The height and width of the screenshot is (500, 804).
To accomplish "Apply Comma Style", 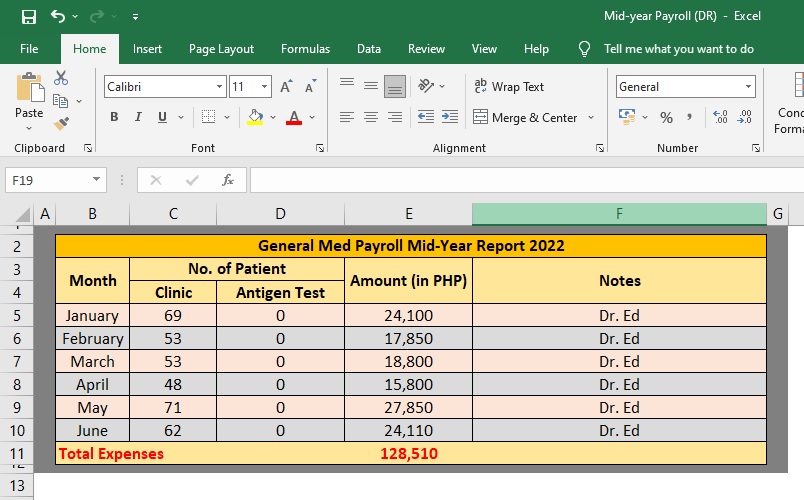I will click(690, 117).
